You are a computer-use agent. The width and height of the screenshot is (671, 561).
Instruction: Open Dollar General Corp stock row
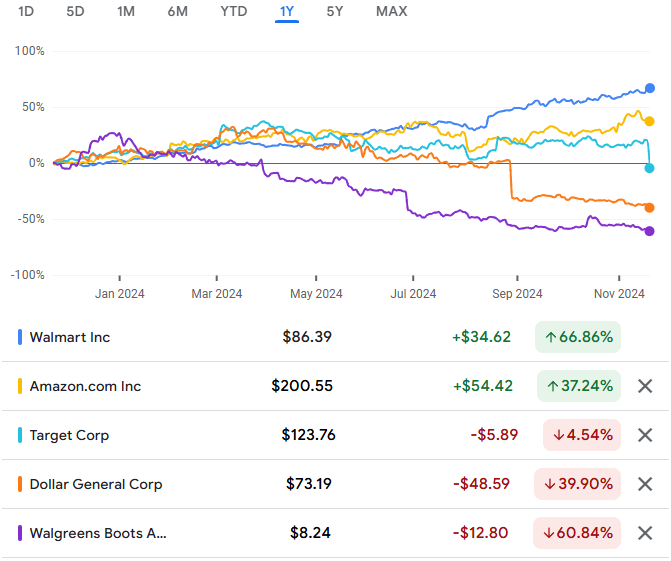click(336, 484)
